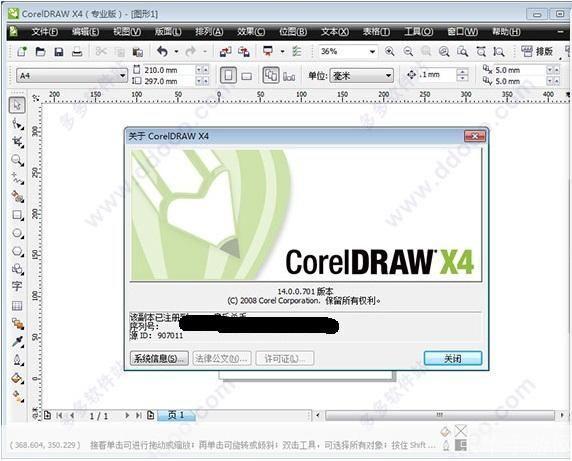Close the About CorelDRAW X4 dialog

click(475, 136)
